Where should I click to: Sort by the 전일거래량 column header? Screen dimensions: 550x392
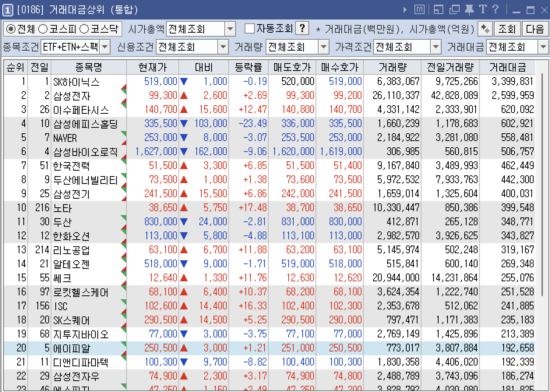click(450, 67)
